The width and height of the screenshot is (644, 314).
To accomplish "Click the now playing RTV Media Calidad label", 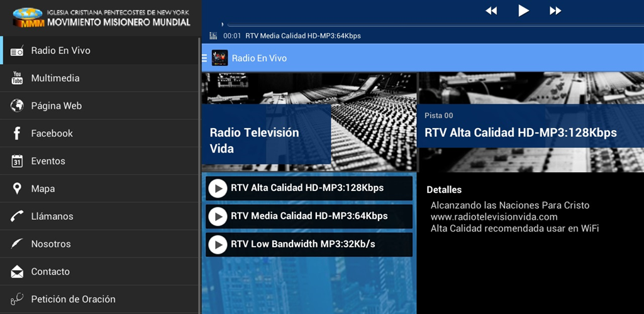I will tap(303, 36).
